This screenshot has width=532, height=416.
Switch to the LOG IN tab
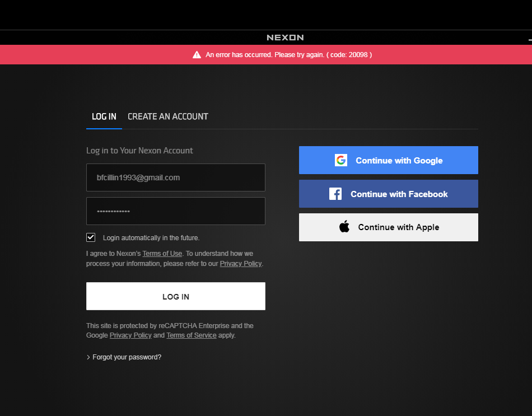104,116
